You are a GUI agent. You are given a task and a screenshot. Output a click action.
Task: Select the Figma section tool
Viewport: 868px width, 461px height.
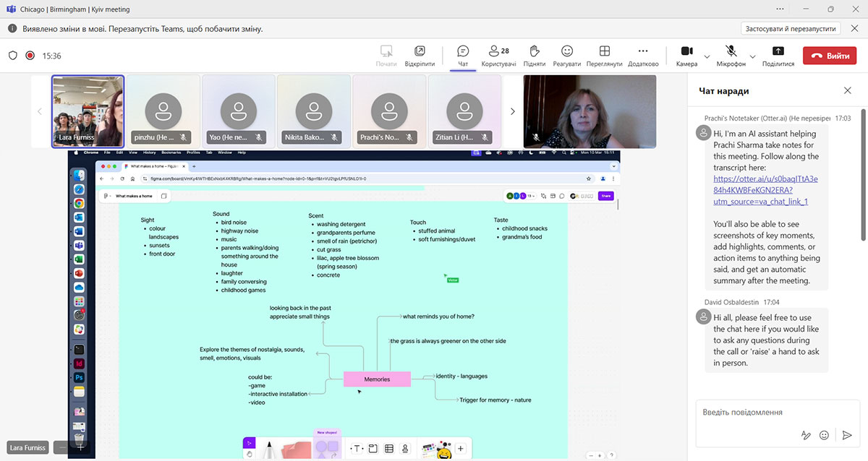pos(373,449)
